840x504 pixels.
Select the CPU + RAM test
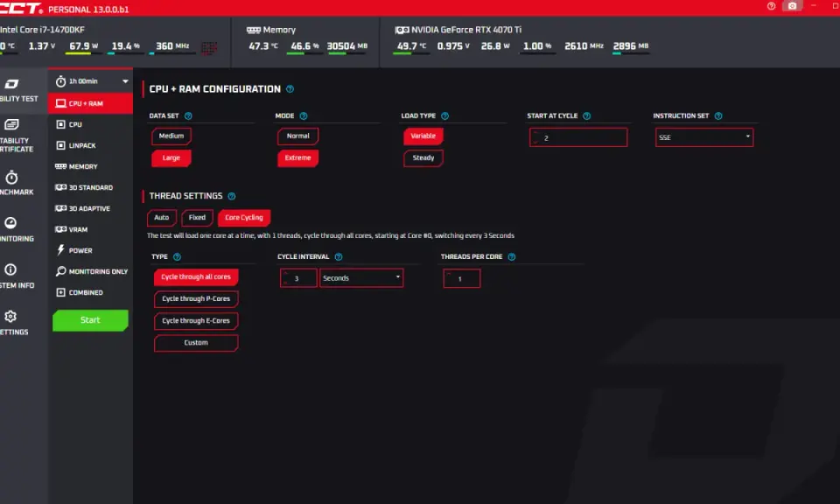[90, 103]
